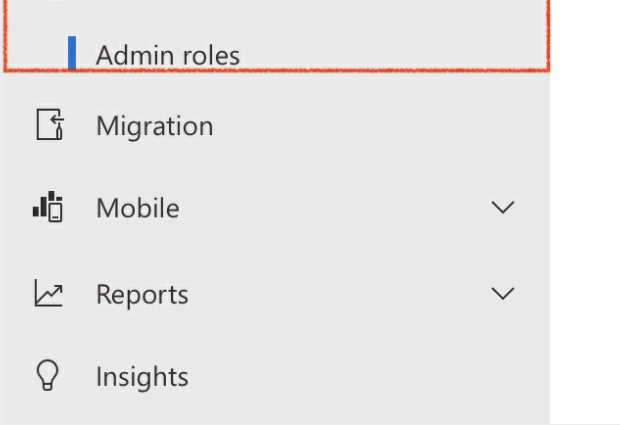Select the Reports label in navigation

pyautogui.click(x=142, y=295)
